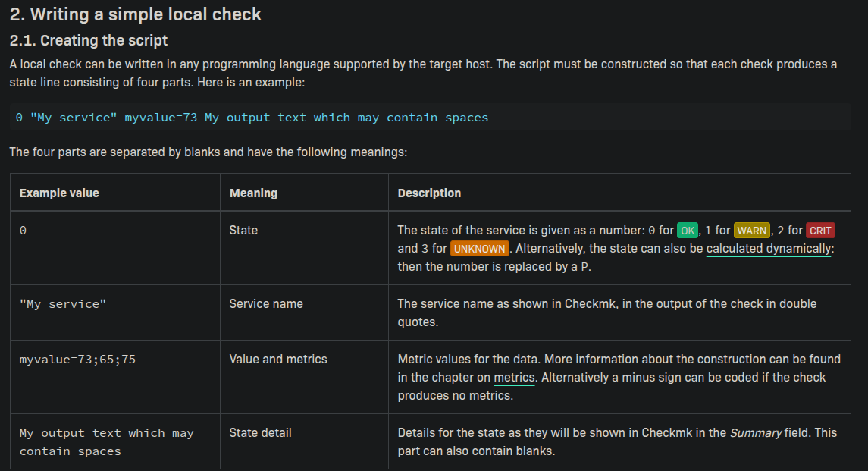This screenshot has height=471, width=868.
Task: Click the "State detail" table cell
Action: point(260,433)
